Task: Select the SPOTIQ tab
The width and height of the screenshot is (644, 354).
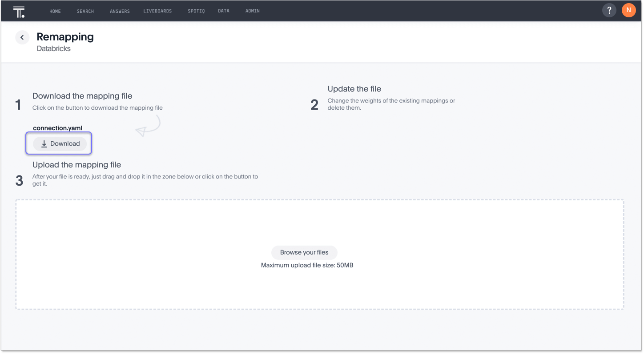Action: [x=196, y=11]
